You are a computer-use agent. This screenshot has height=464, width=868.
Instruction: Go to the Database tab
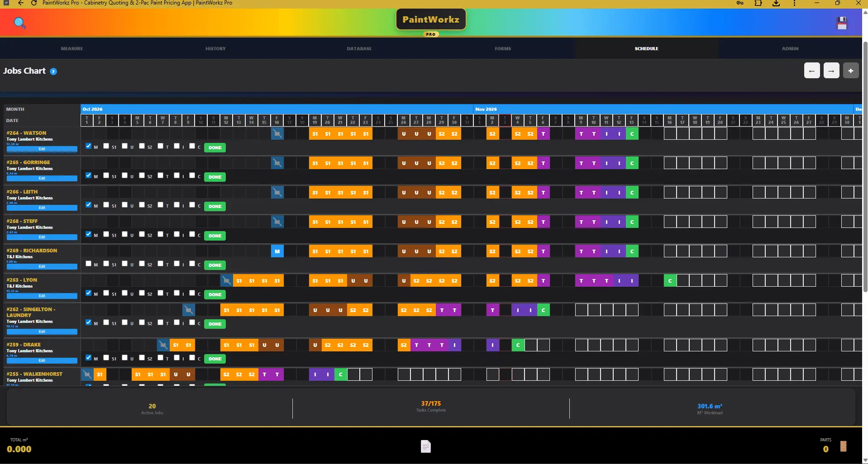coord(359,48)
